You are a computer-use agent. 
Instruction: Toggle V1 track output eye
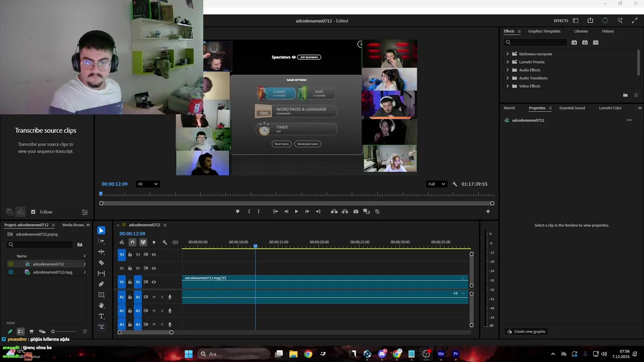pyautogui.click(x=154, y=282)
